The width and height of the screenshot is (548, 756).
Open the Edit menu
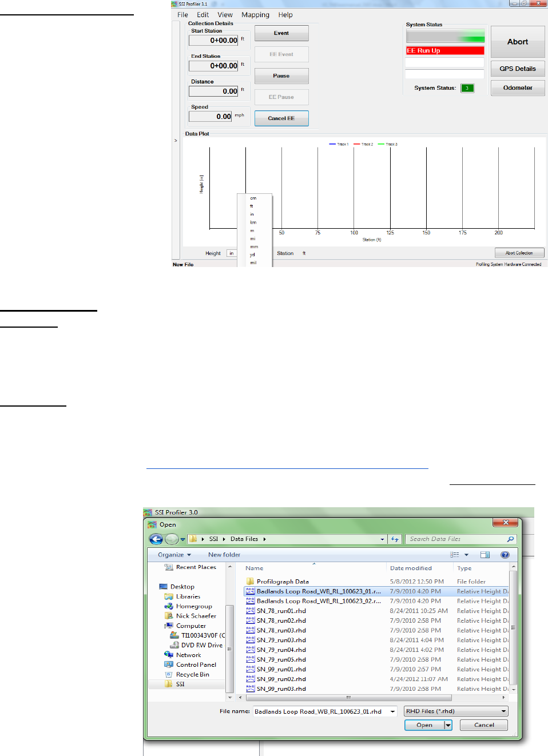[202, 15]
